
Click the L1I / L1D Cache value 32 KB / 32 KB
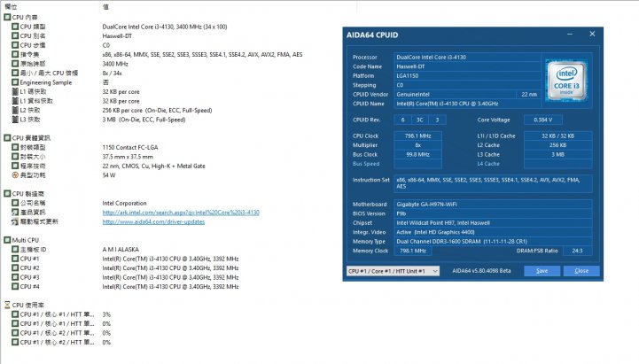click(557, 136)
